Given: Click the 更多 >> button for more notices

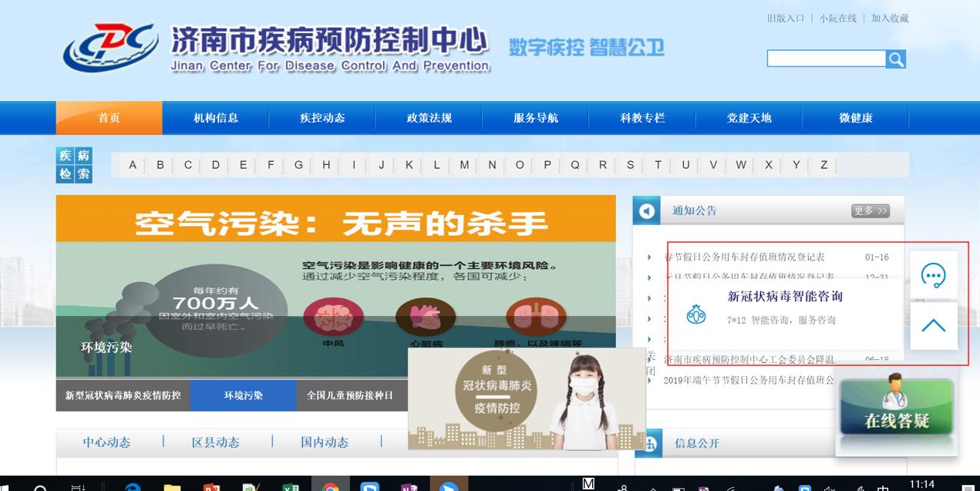Looking at the screenshot, I should coord(871,210).
